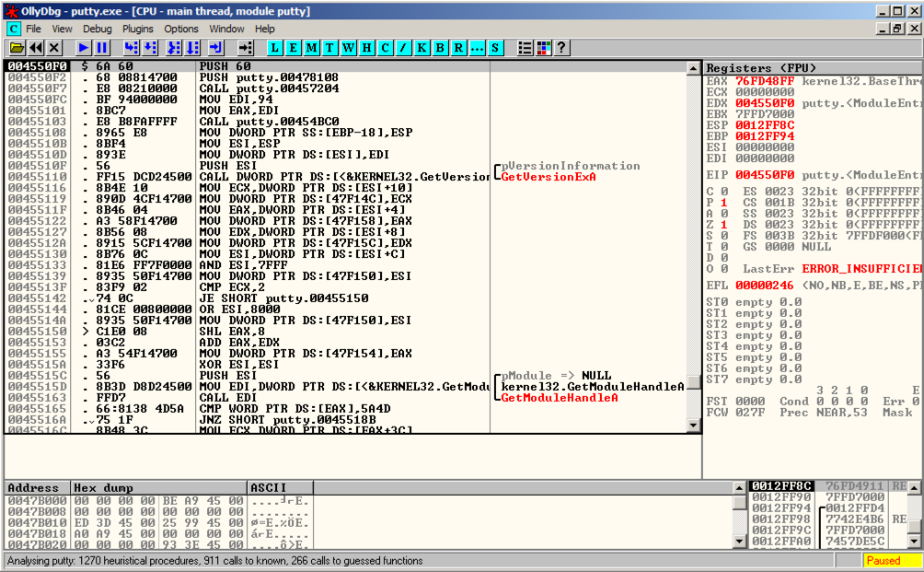Click the disassembly scrollbar up arrow
This screenshot has height=572, width=924.
[695, 67]
